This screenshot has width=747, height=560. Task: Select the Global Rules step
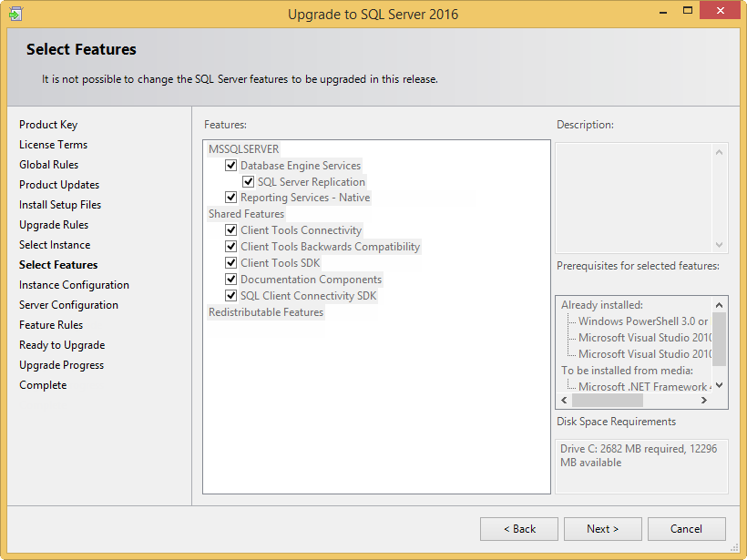tap(48, 165)
